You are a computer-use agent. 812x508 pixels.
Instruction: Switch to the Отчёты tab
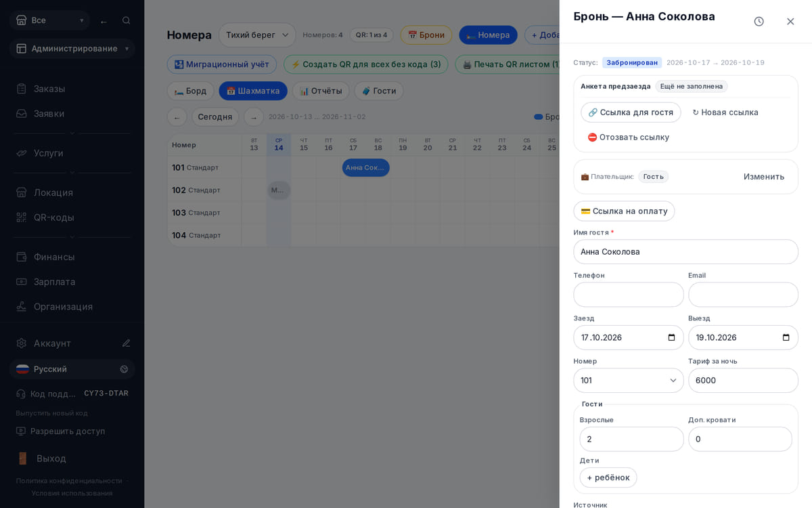tap(321, 91)
